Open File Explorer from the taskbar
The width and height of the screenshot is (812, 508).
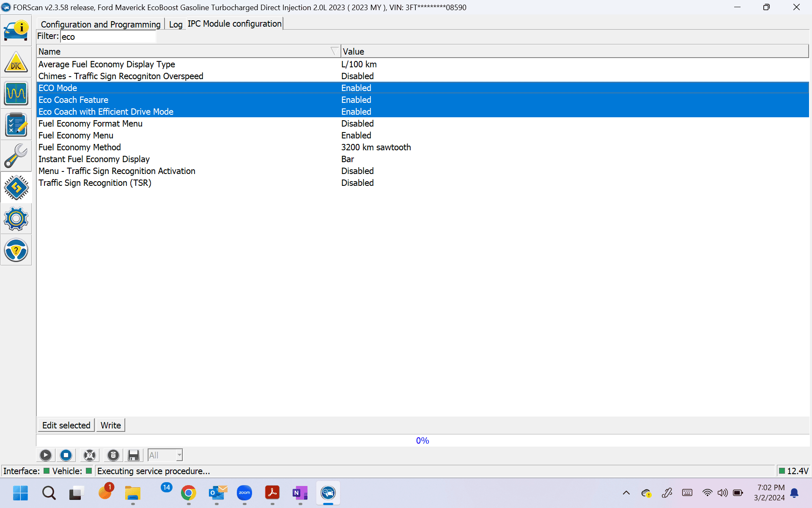point(132,493)
